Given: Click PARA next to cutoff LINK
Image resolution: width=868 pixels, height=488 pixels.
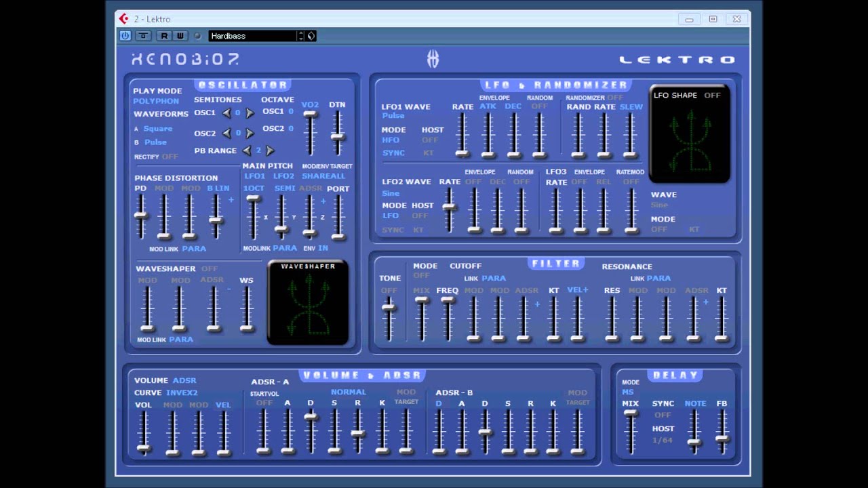Looking at the screenshot, I should point(494,278).
